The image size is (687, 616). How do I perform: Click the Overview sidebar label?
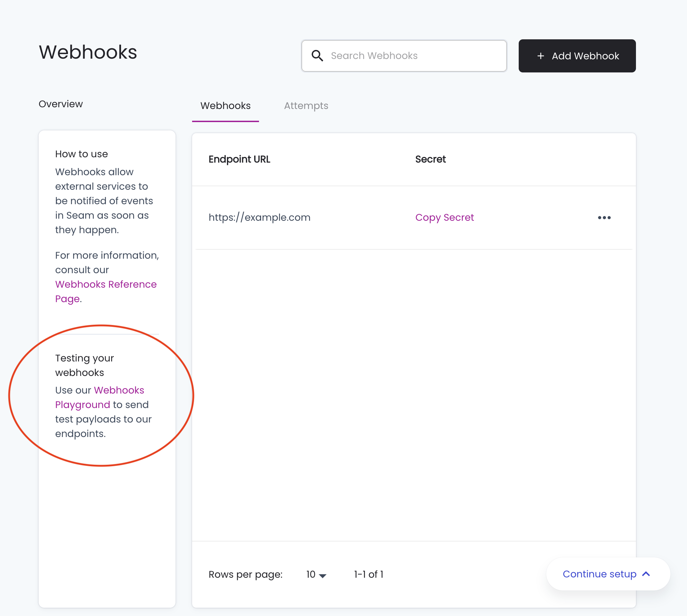coord(61,104)
